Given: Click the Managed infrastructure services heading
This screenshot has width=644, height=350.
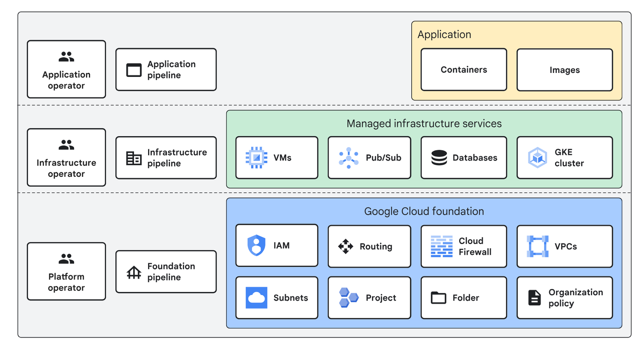Looking at the screenshot, I should (424, 124).
